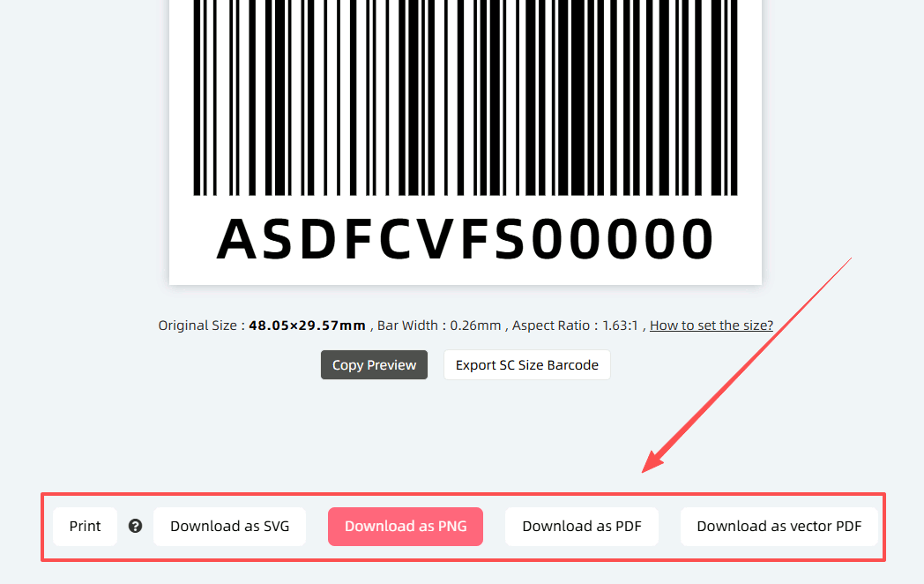Viewport: 924px width, 584px height.
Task: Click the last zero of the barcode caption
Action: pos(697,239)
